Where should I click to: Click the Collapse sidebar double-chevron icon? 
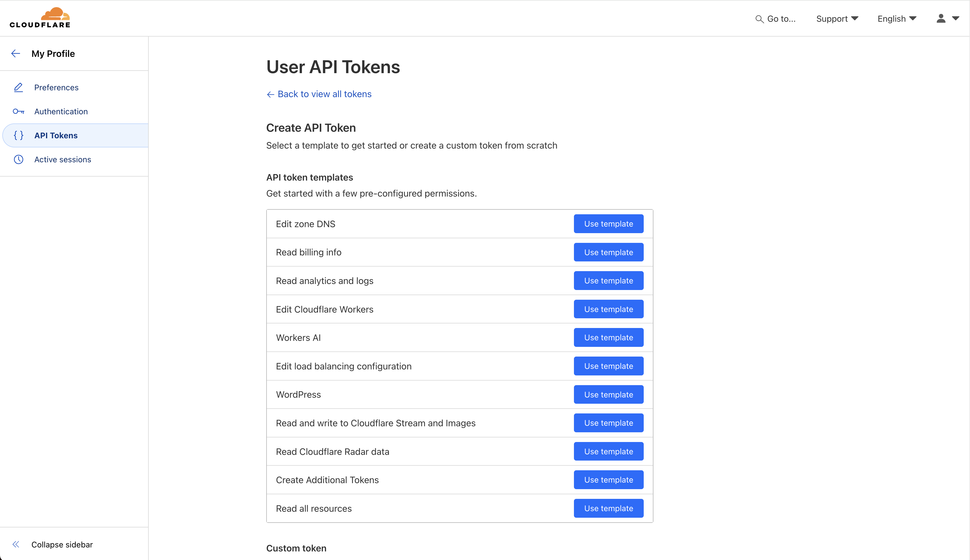pyautogui.click(x=16, y=544)
